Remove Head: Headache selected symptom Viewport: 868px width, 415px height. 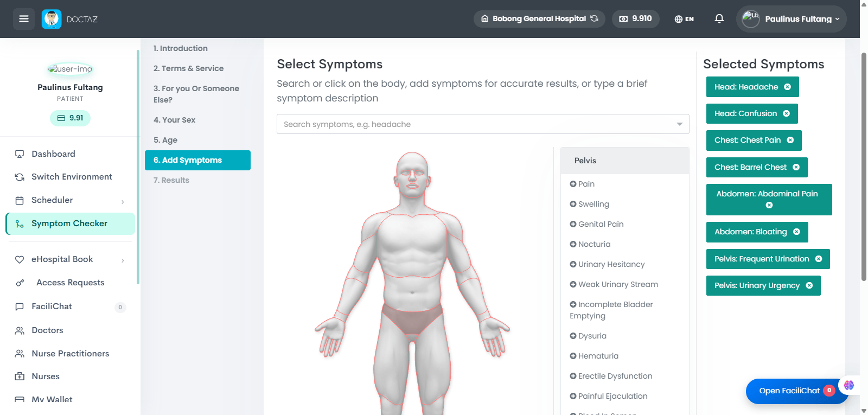coord(787,87)
